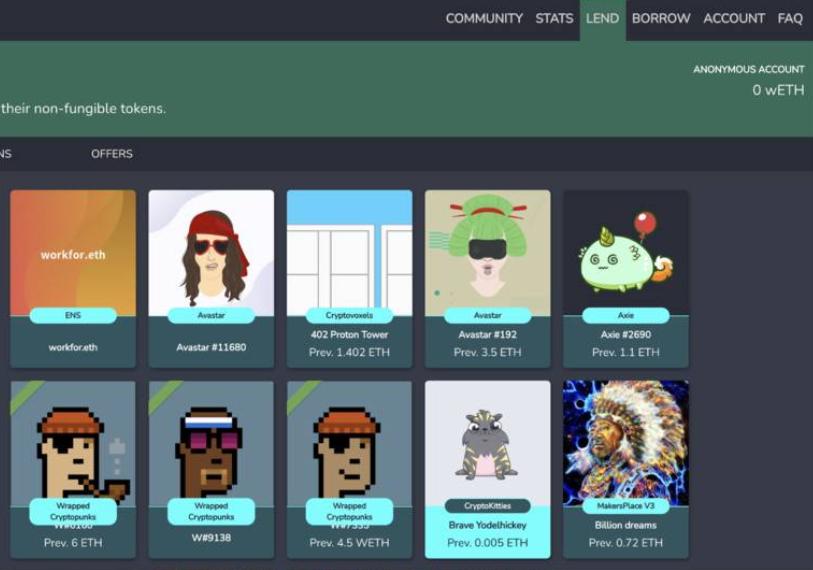813x570 pixels.
Task: Open the FAQ link
Action: 790,18
